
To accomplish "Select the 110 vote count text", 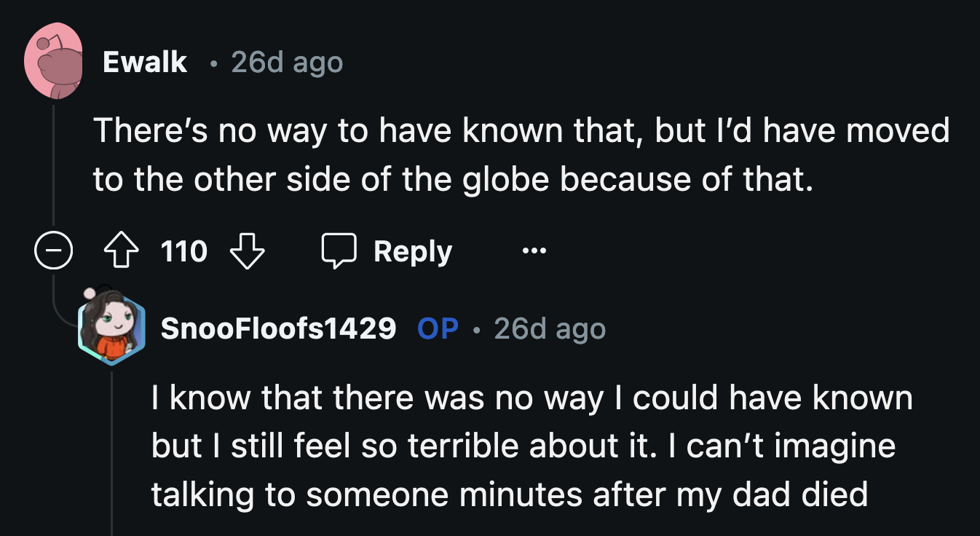I will pos(183,251).
